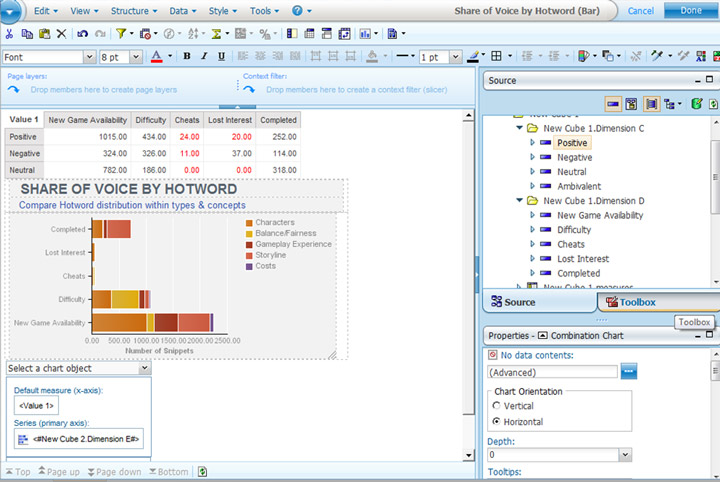The width and height of the screenshot is (720, 482).
Task: Open the View menu
Action: coord(84,11)
